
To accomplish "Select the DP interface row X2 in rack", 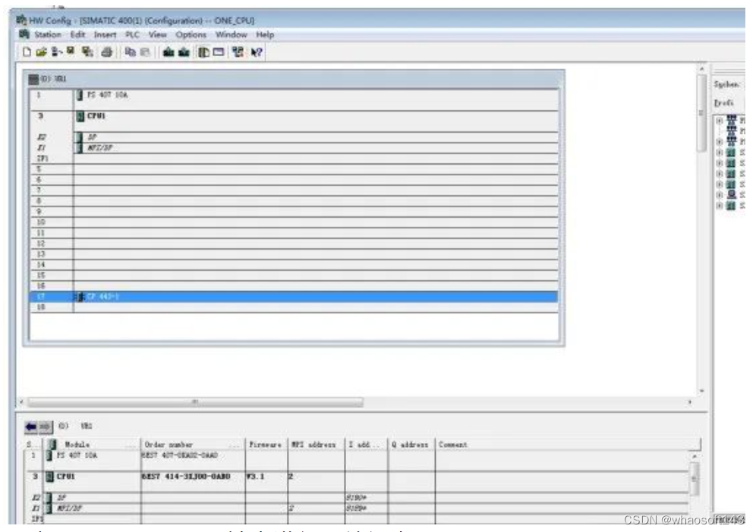I will (294, 137).
